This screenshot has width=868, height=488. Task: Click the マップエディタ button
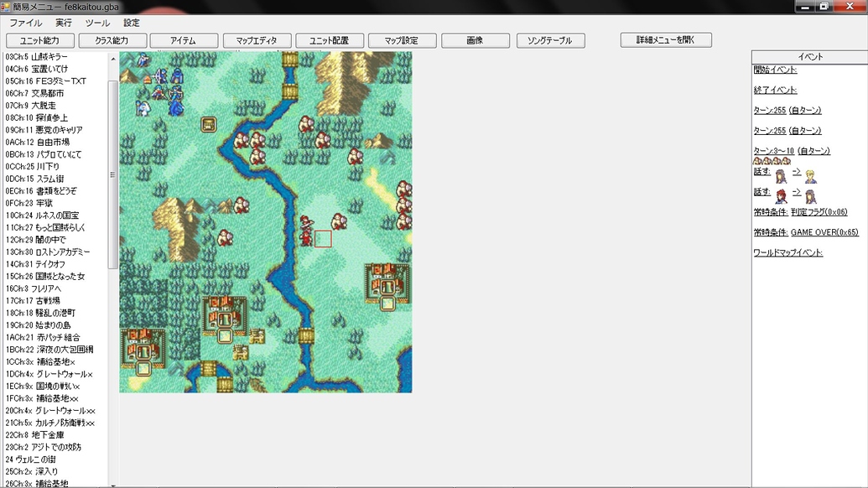[257, 39]
